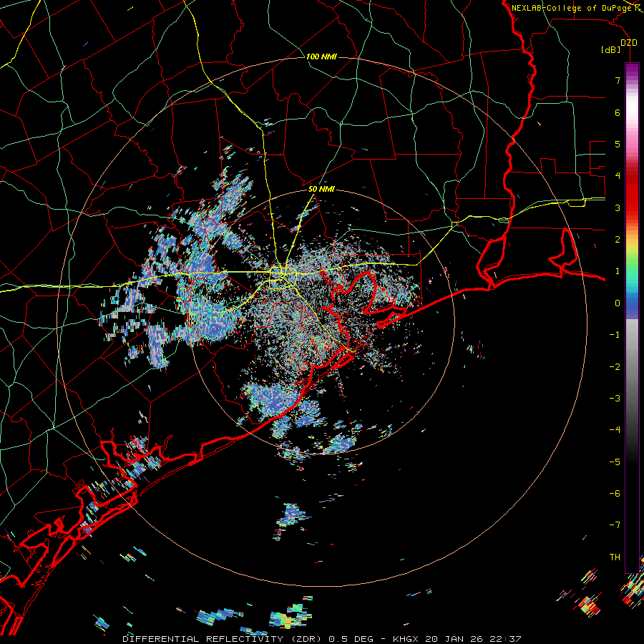
Task: Click the "KHGX" station ID in the caption
Action: point(406,639)
